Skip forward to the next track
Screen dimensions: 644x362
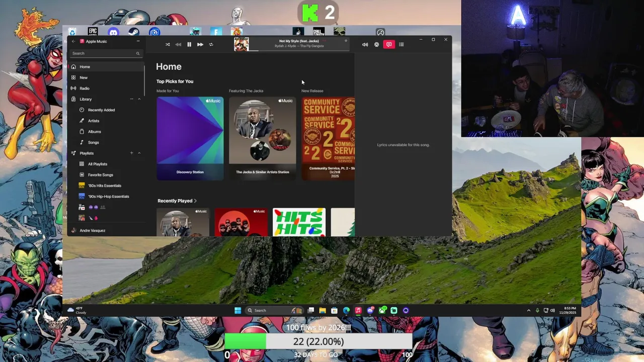tap(200, 44)
